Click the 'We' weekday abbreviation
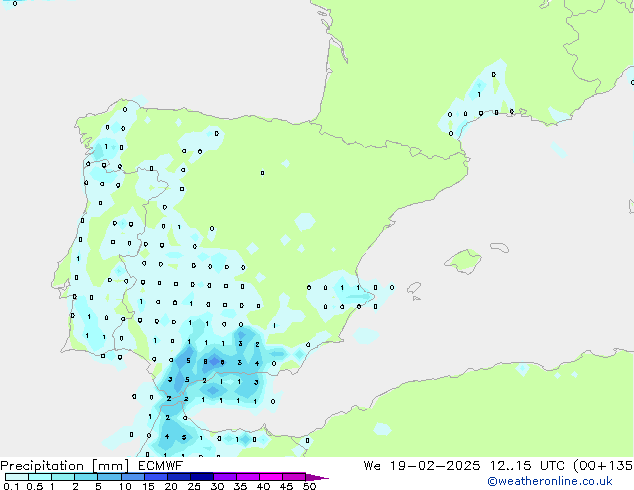Image resolution: width=634 pixels, height=490 pixels. tap(372, 466)
